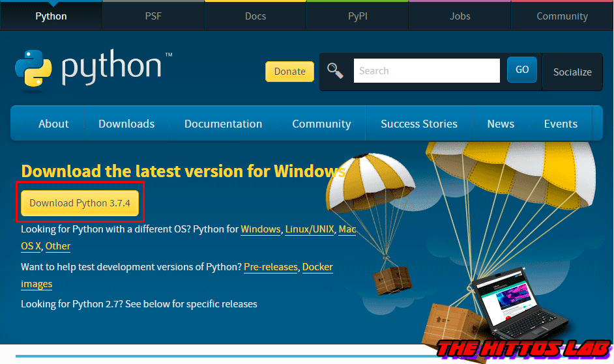This screenshot has height=364, width=614.
Task: Follow the Other OS link
Action: pyautogui.click(x=58, y=246)
